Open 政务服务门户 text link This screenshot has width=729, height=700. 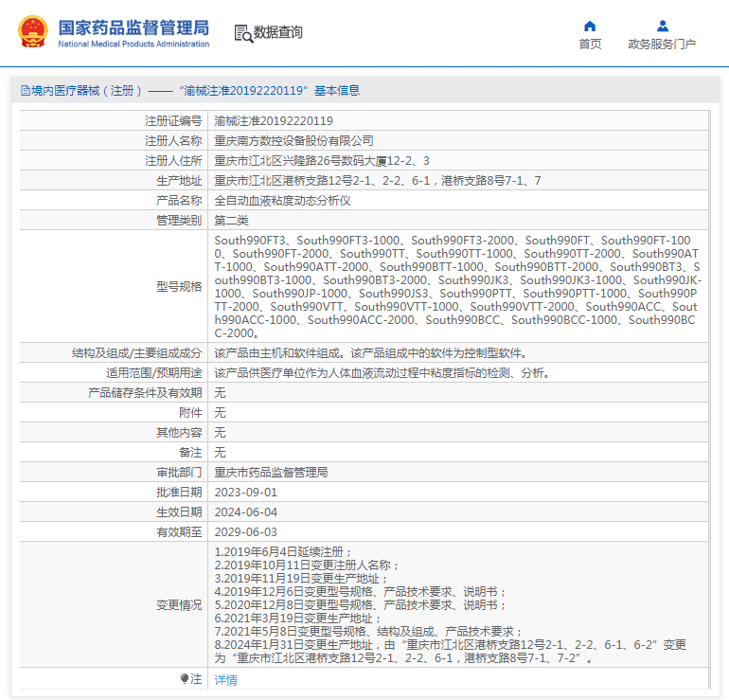click(662, 45)
